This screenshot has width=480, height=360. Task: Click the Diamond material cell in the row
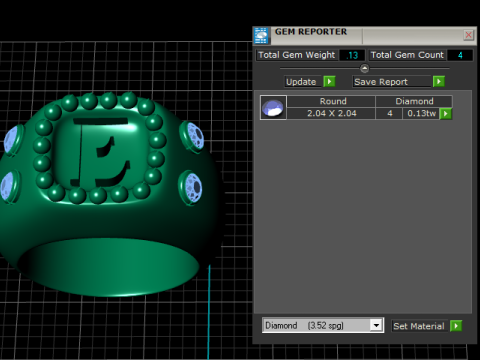[x=414, y=101]
